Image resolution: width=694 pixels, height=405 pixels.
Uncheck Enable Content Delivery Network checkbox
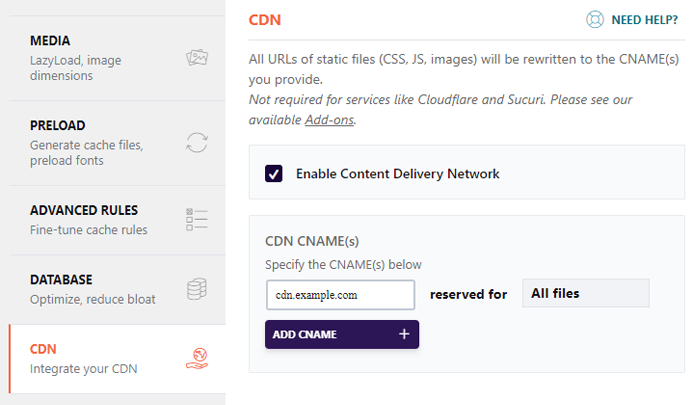click(274, 174)
